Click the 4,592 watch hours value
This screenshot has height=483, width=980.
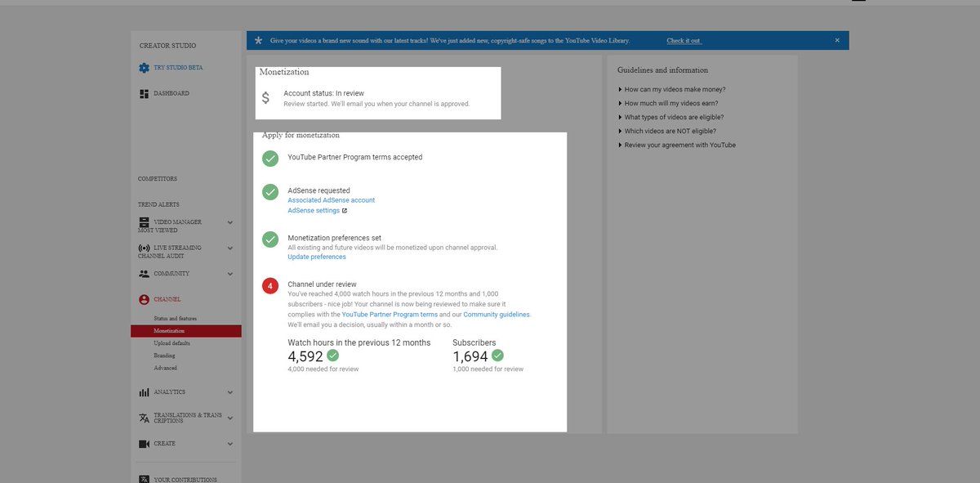click(x=305, y=357)
